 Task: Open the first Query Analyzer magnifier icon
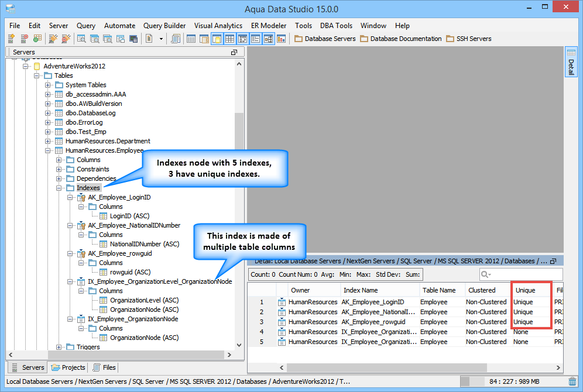coord(81,39)
